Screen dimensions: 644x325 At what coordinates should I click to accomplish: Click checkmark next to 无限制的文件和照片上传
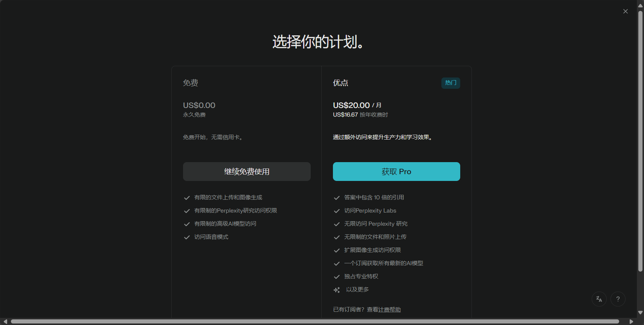(337, 237)
